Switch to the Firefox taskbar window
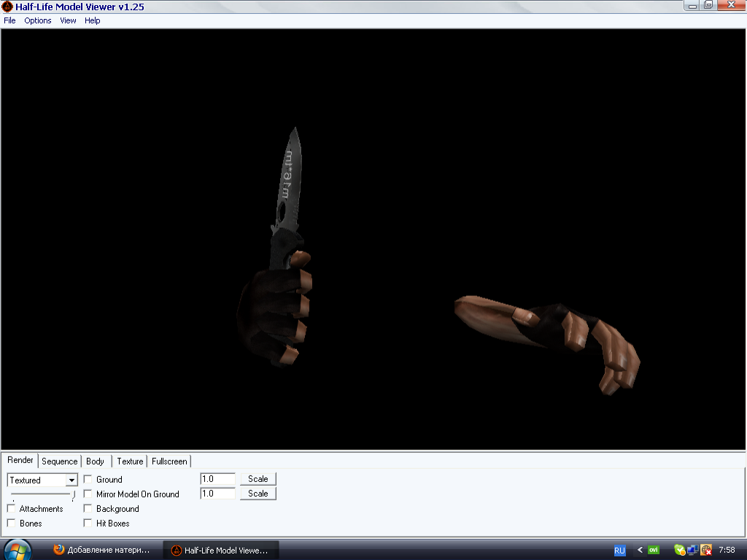The height and width of the screenshot is (560, 747). [x=104, y=550]
